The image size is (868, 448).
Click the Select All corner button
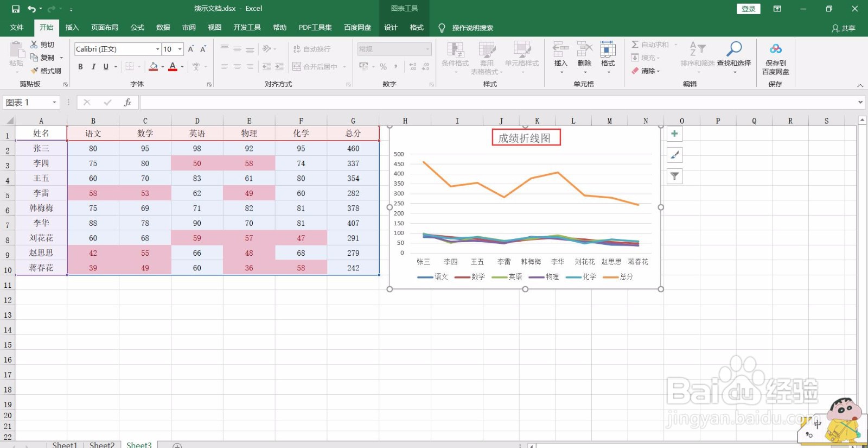point(8,121)
